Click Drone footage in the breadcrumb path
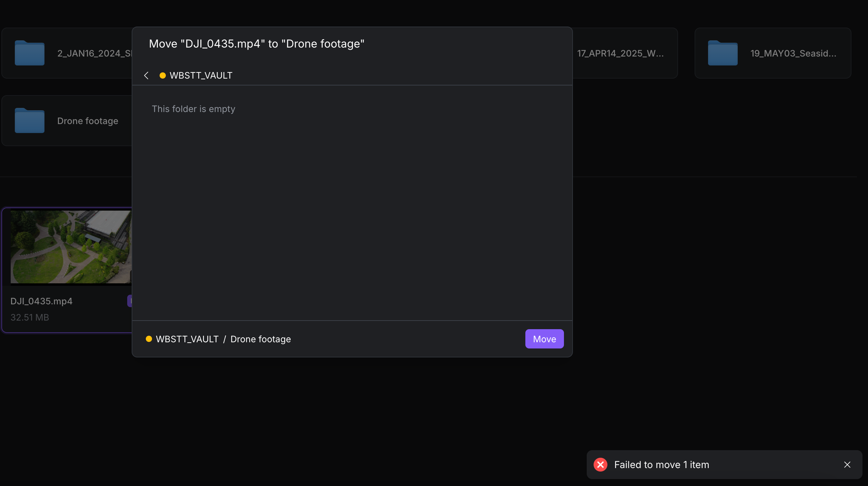The height and width of the screenshot is (486, 868). tap(261, 339)
